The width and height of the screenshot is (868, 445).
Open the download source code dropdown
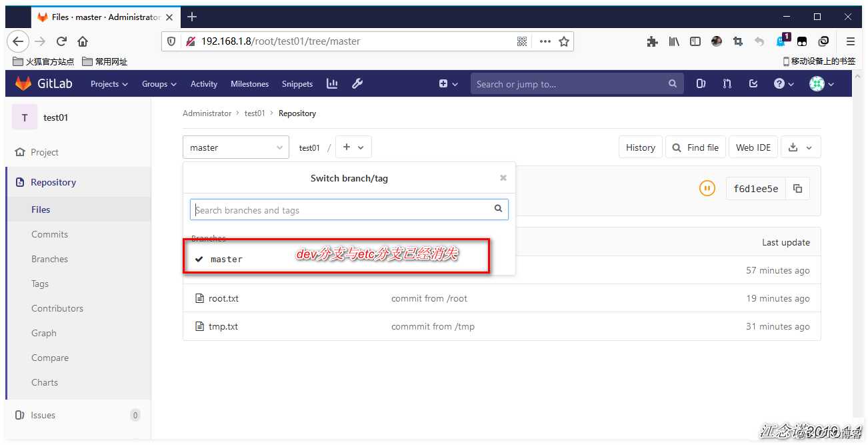pyautogui.click(x=801, y=147)
